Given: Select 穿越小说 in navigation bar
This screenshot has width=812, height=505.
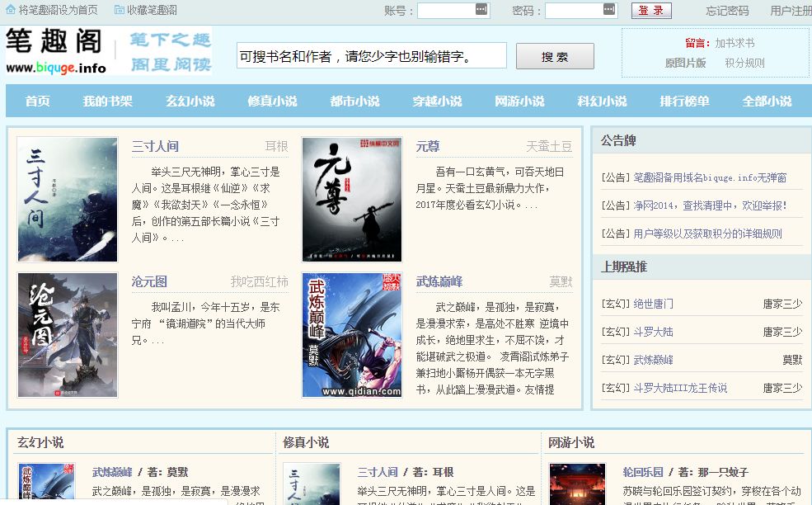Looking at the screenshot, I should point(437,101).
